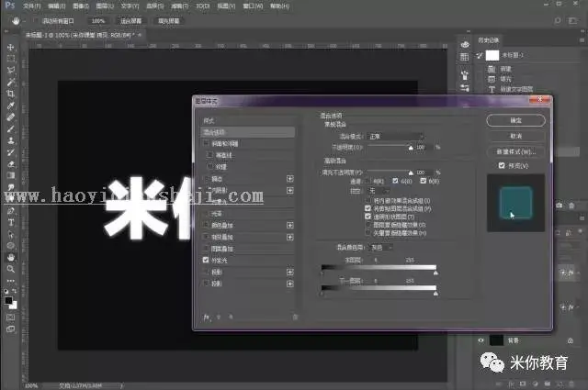Hide the 背景 layer with eye icon
The image size is (588, 390).
pos(481,340)
